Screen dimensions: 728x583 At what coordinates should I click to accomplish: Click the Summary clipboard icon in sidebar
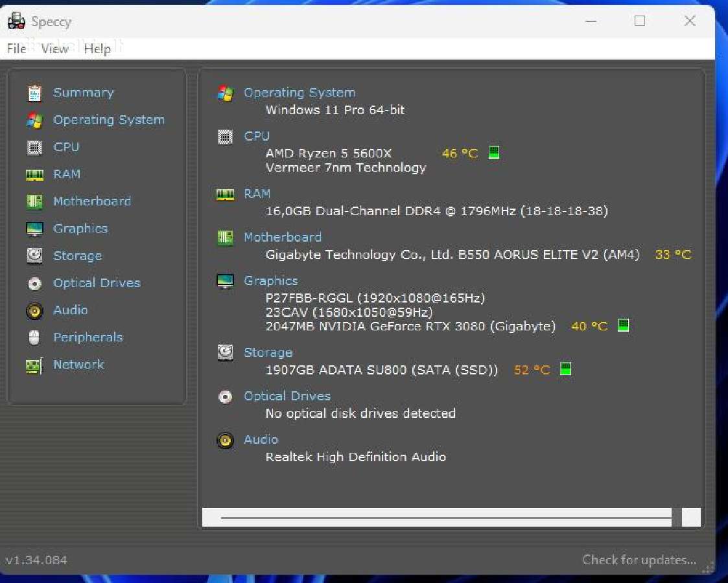(34, 93)
